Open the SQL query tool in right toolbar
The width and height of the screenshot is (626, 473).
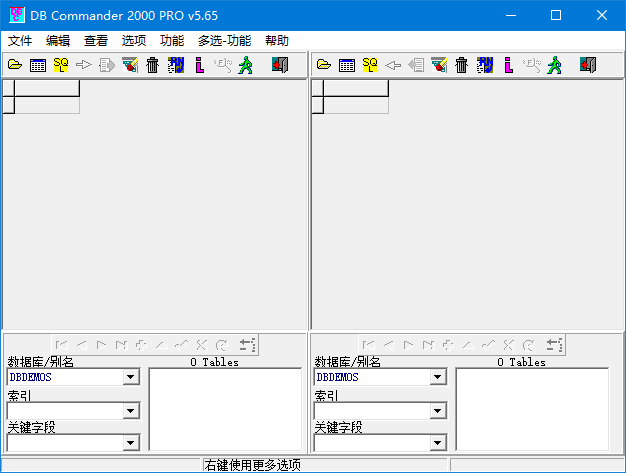pos(370,65)
